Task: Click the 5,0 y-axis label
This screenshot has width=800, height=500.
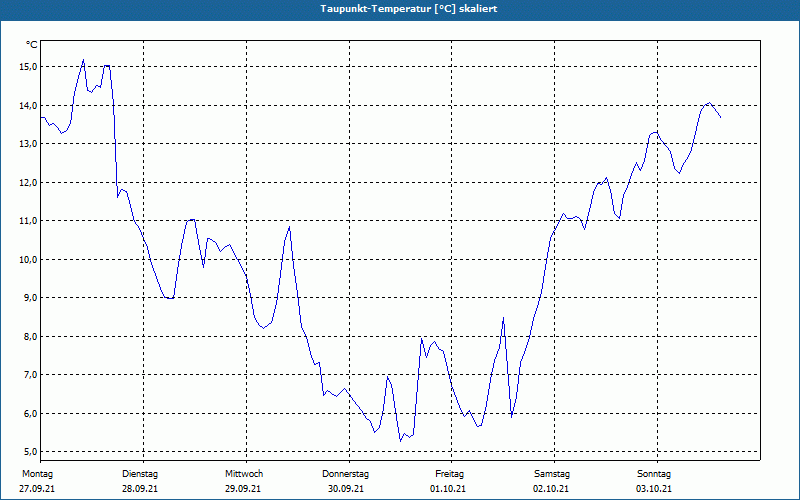Action: click(x=30, y=452)
